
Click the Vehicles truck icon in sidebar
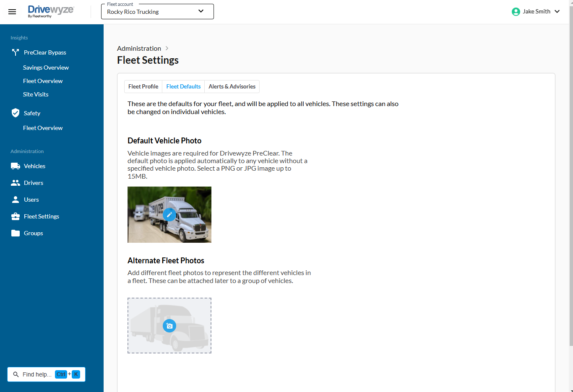(x=16, y=166)
